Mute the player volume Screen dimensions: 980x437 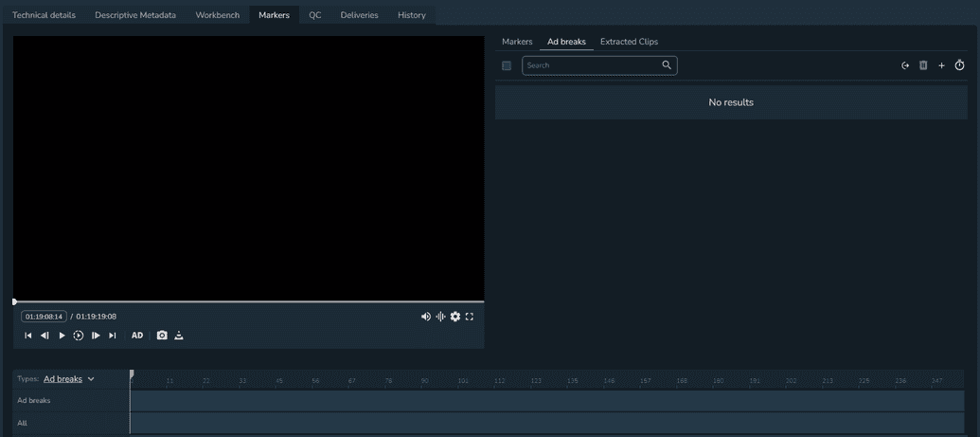426,317
